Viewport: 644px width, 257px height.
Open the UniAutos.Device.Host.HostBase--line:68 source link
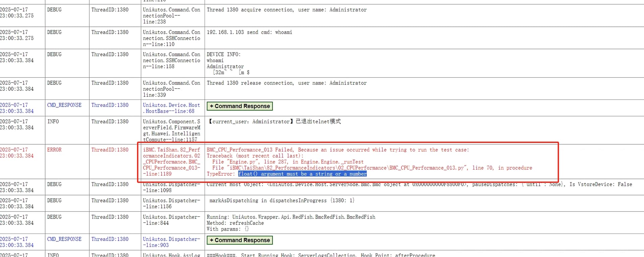pyautogui.click(x=171, y=108)
